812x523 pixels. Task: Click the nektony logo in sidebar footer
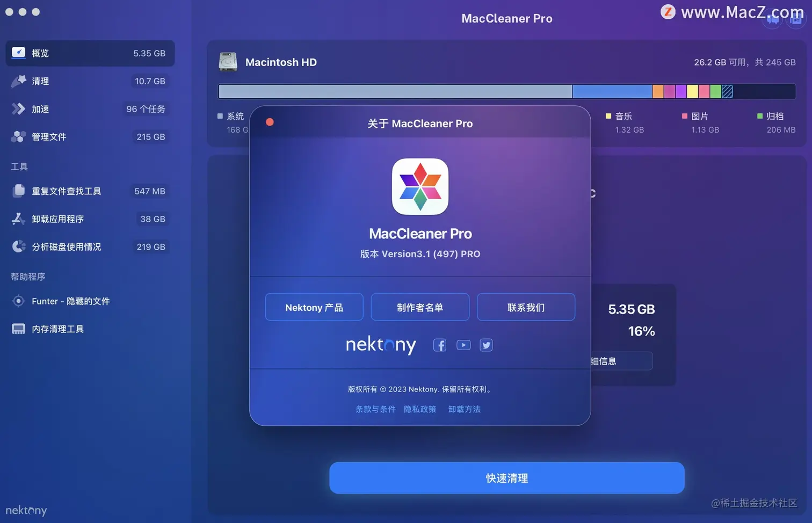26,511
